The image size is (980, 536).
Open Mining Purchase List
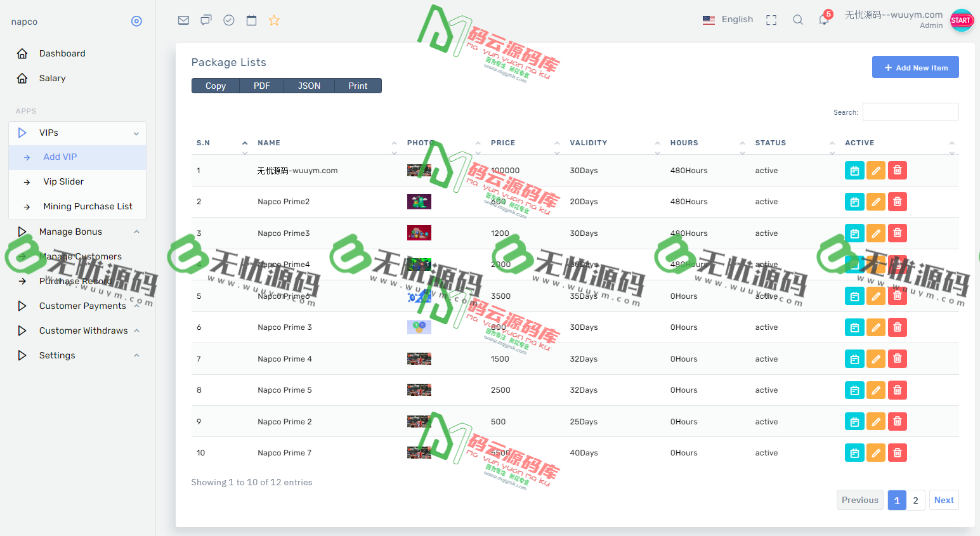[x=88, y=206]
